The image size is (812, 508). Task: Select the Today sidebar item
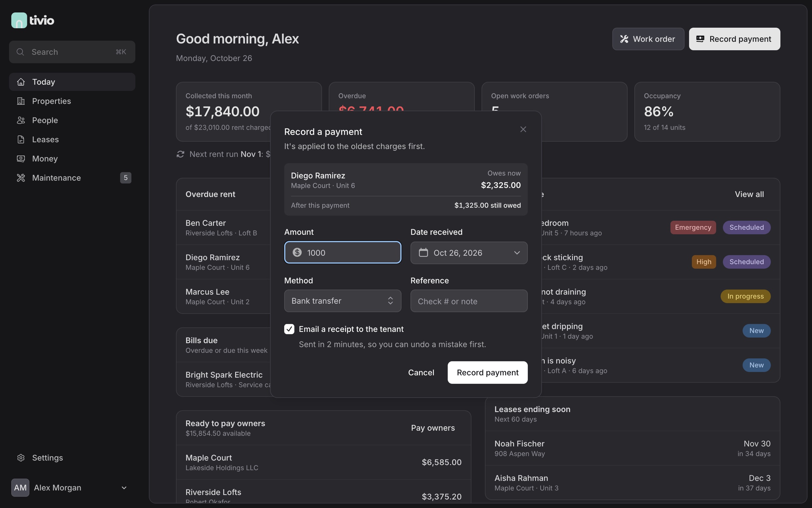pos(72,82)
